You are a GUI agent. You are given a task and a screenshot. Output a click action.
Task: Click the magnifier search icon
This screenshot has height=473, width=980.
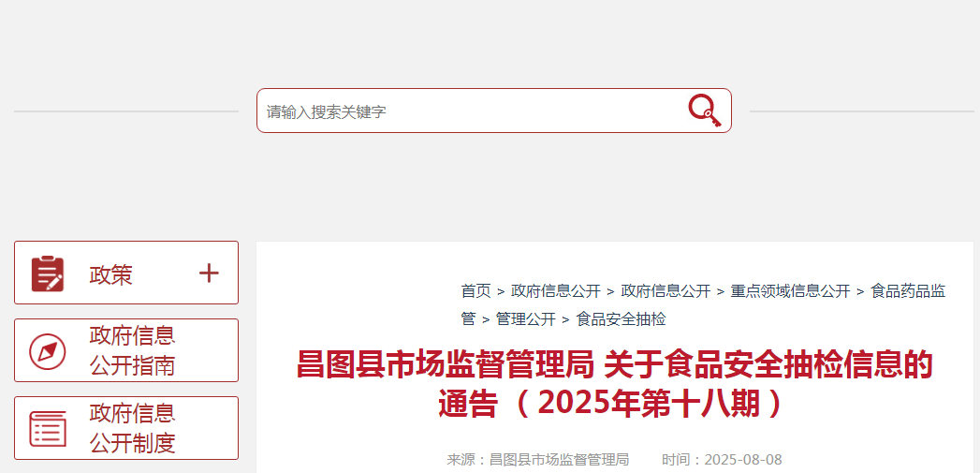[x=705, y=111]
